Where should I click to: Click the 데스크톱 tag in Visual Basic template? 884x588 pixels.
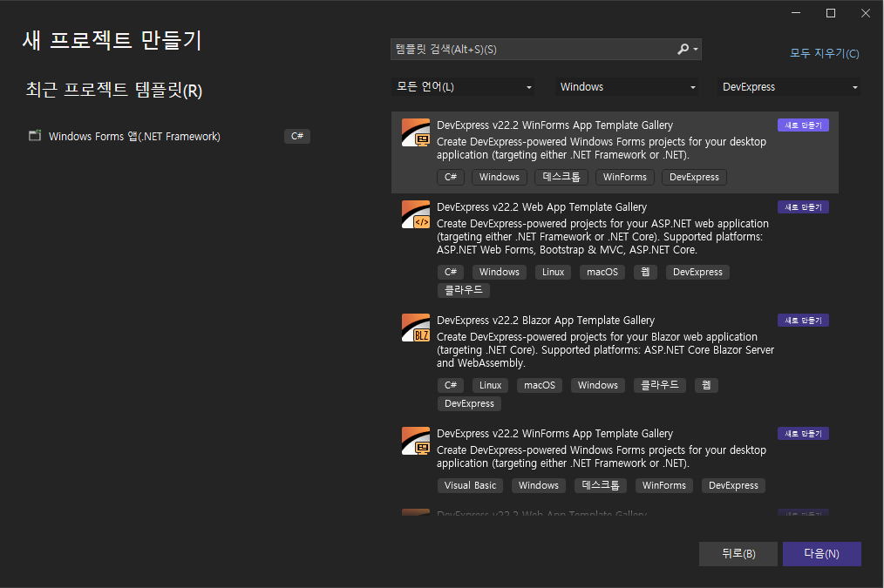click(x=601, y=485)
